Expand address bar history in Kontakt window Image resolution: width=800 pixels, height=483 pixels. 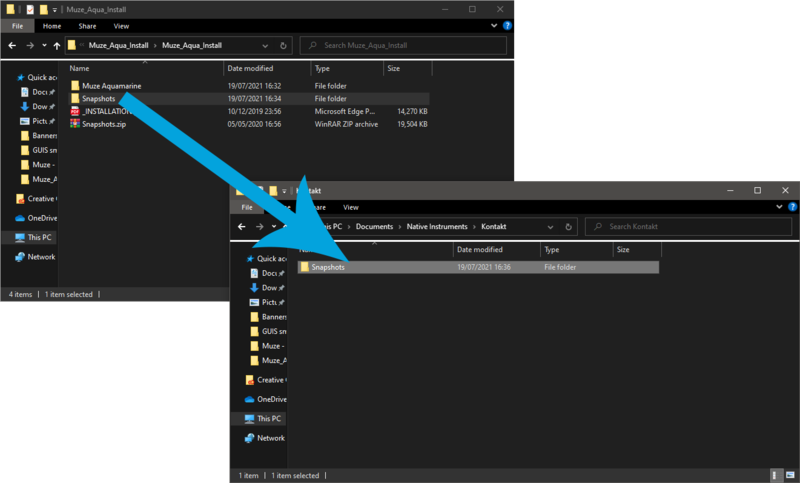pyautogui.click(x=550, y=226)
